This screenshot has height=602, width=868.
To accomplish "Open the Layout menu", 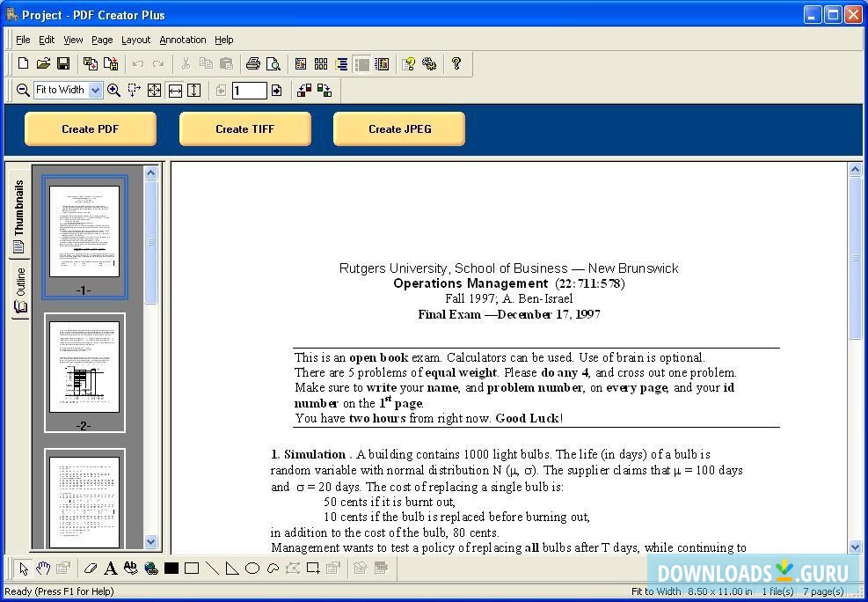I will point(135,39).
